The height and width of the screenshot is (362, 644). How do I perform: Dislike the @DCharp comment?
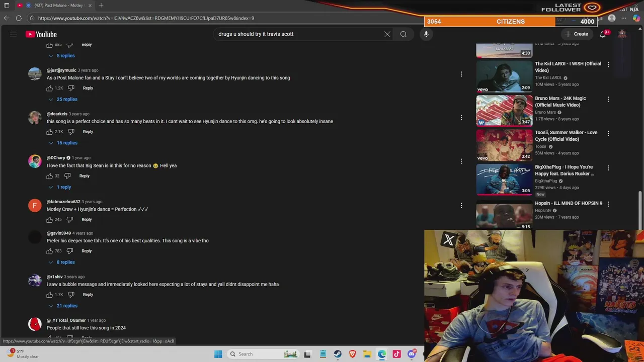click(67, 176)
